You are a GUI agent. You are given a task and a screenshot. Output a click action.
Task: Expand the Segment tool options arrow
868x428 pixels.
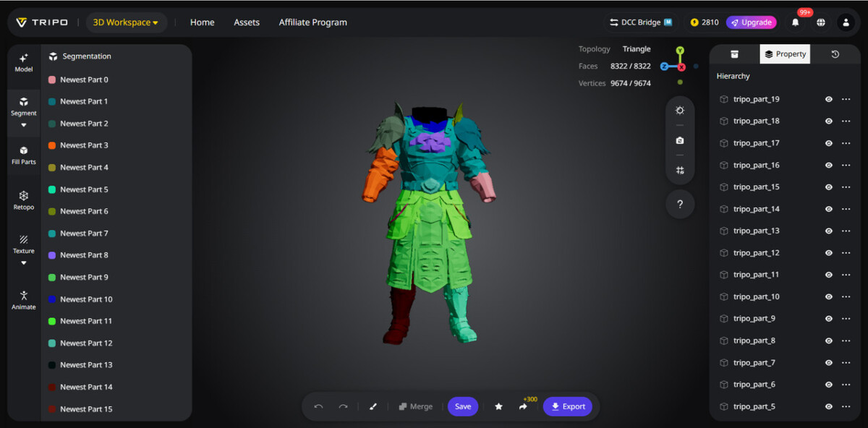tap(23, 125)
